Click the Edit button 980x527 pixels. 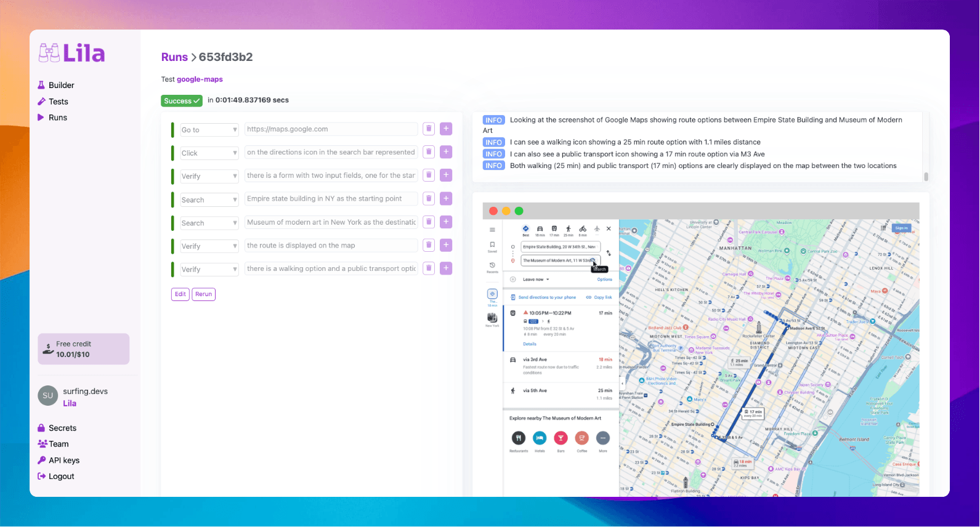click(180, 294)
